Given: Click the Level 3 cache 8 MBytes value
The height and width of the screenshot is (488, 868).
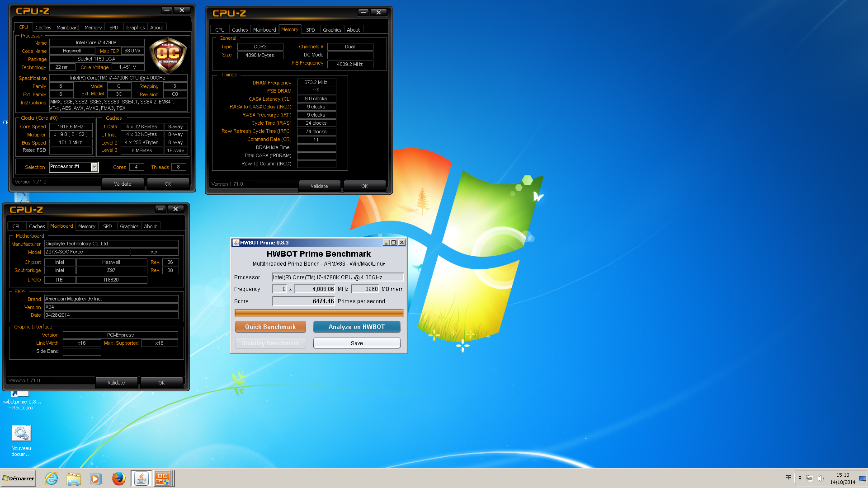Looking at the screenshot, I should (x=142, y=150).
